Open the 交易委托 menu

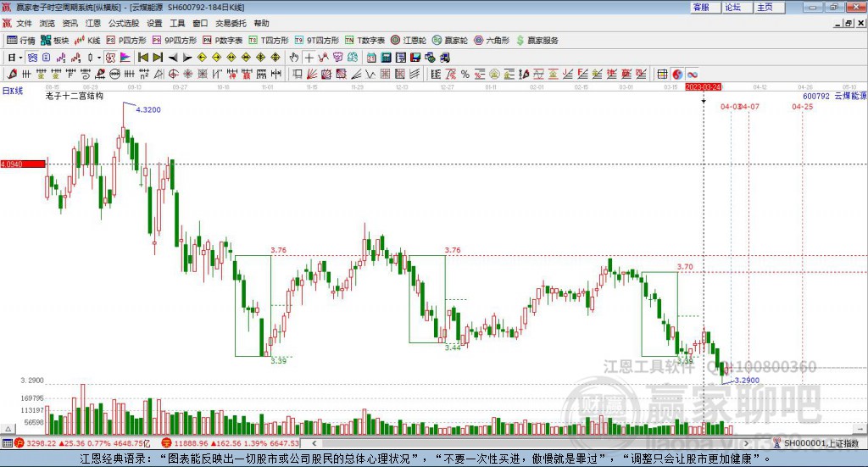(231, 23)
